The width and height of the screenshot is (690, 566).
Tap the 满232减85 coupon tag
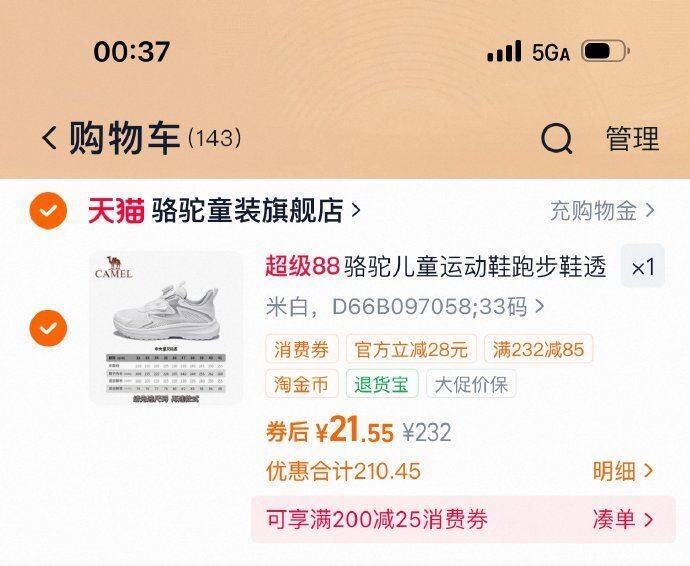click(538, 349)
